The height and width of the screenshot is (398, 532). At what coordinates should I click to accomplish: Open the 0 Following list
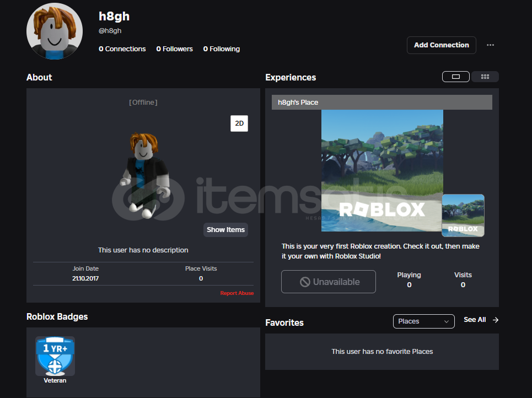click(221, 49)
